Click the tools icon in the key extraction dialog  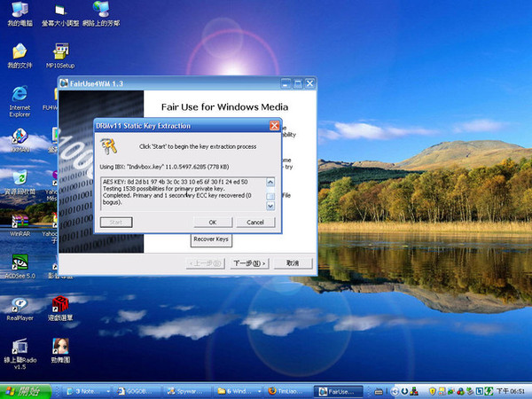(108, 146)
